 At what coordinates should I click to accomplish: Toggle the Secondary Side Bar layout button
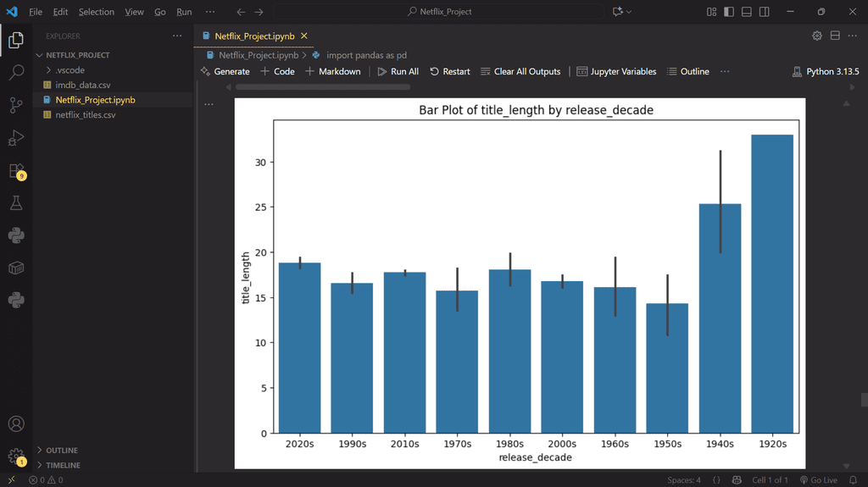pos(765,12)
